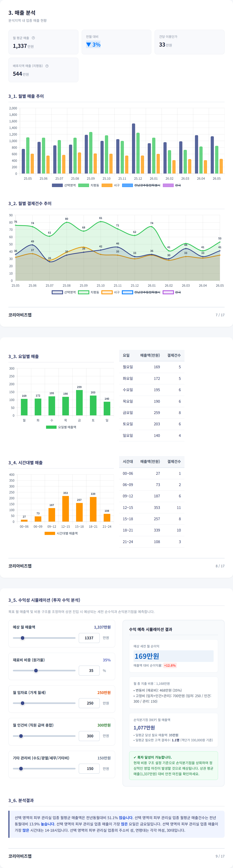Toggle 치평동 legend in 월별 매출 추이 chart
233x868 pixels.
point(89,185)
